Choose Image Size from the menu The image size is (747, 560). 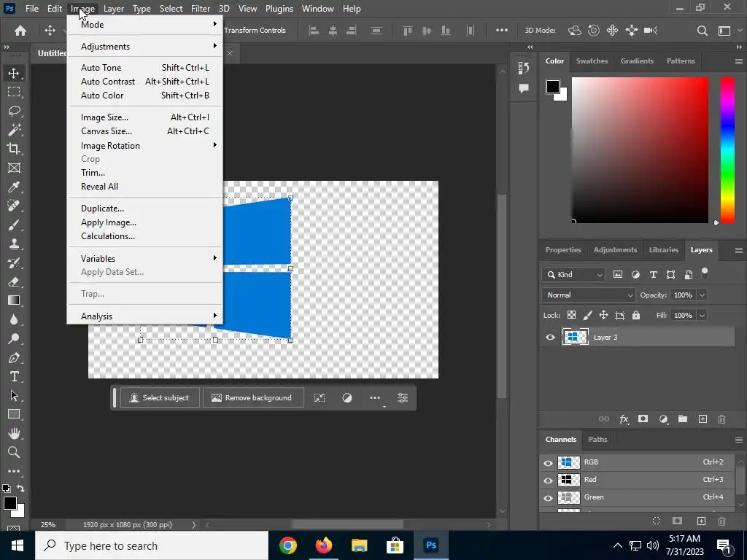point(145,117)
